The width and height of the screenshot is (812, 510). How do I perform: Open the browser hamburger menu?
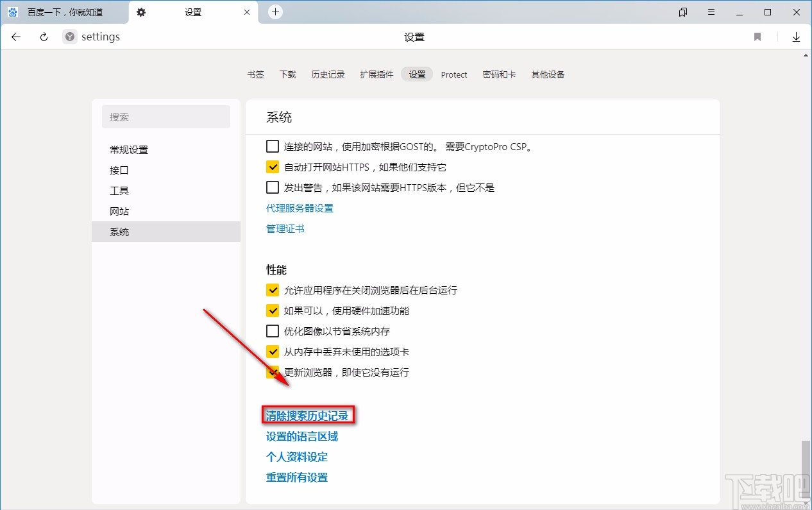pyautogui.click(x=711, y=12)
